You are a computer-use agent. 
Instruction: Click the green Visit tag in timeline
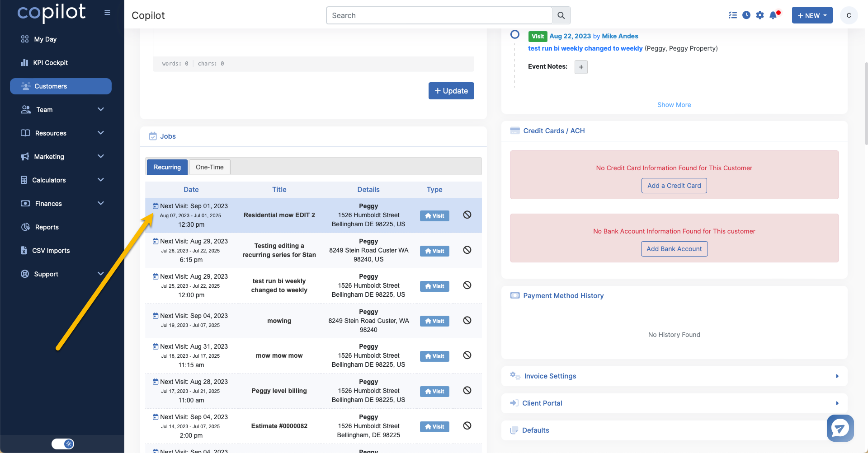pyautogui.click(x=538, y=37)
